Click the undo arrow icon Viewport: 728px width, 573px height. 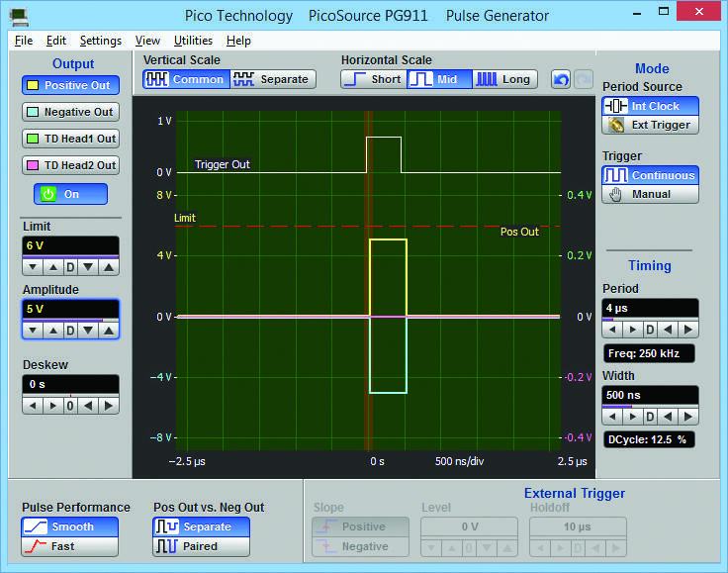(561, 79)
